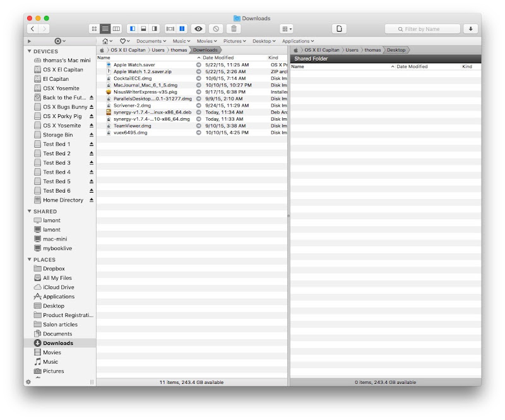Open the Music favorites menu
This screenshot has width=505, height=420.
point(181,41)
